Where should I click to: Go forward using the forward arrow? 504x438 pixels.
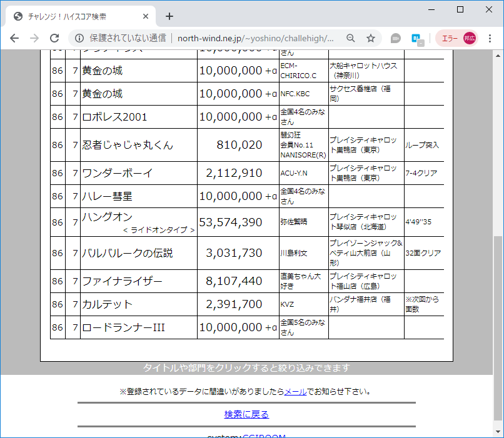pyautogui.click(x=35, y=38)
